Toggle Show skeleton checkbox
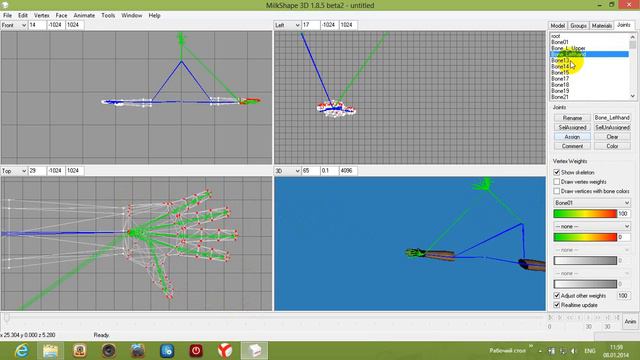 click(557, 172)
